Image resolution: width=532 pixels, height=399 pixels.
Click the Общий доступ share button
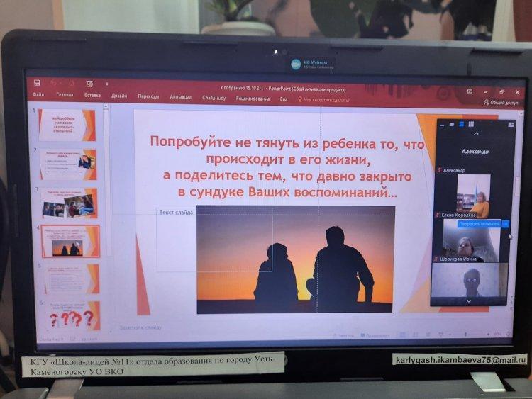501,102
